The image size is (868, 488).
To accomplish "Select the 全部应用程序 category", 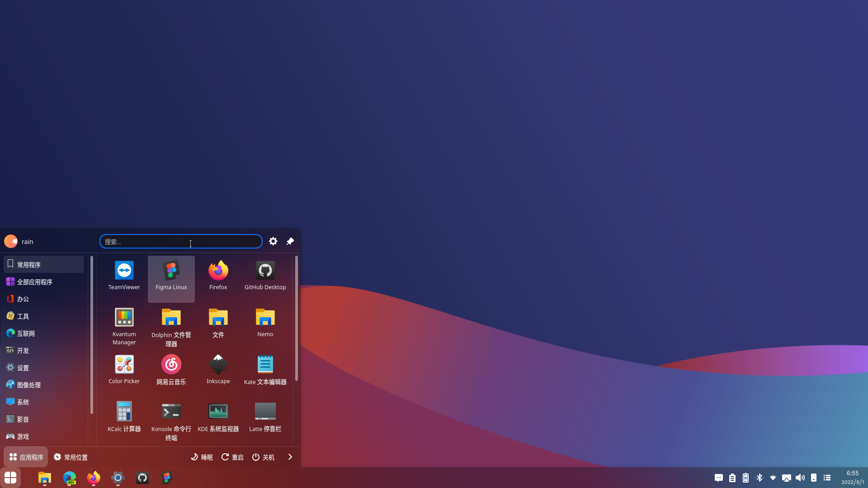I will tap(44, 282).
